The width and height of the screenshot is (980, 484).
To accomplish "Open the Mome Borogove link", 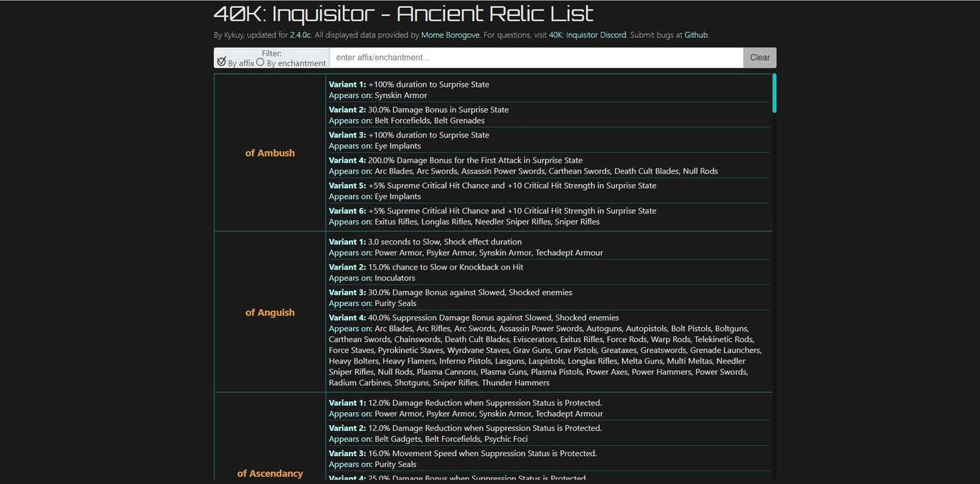I will tap(451, 34).
